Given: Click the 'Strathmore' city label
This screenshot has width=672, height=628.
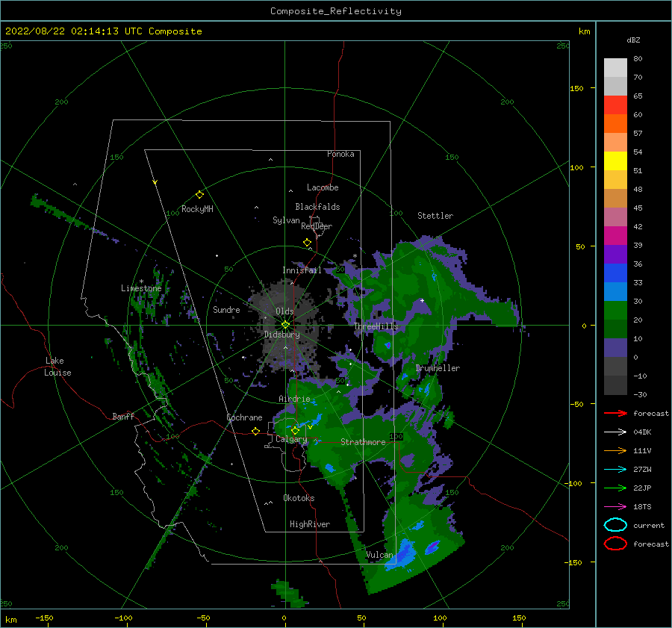Looking at the screenshot, I should tap(363, 442).
